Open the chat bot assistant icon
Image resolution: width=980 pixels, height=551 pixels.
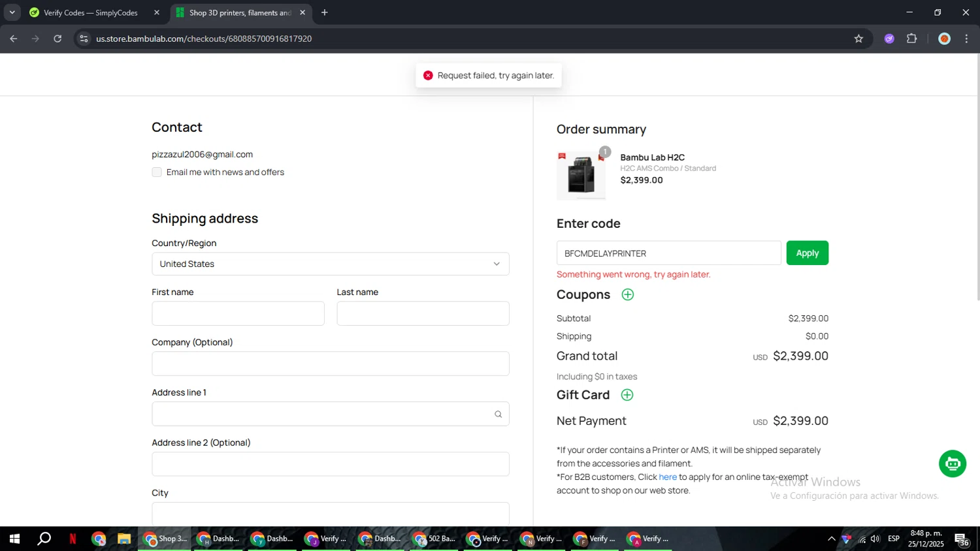(x=952, y=464)
